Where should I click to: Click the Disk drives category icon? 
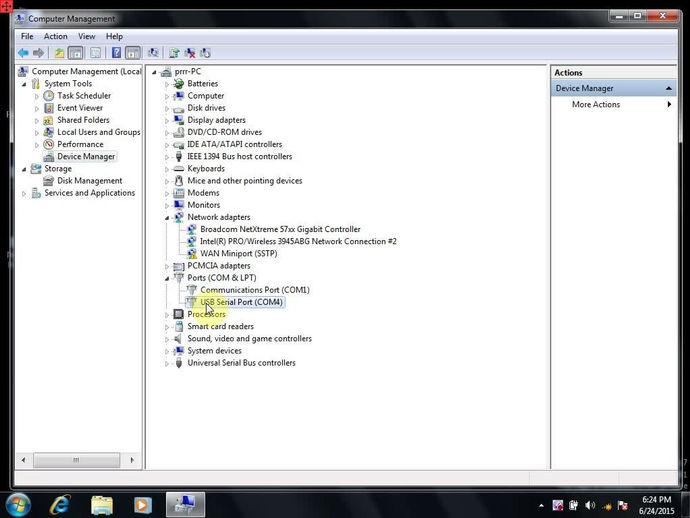pyautogui.click(x=178, y=108)
